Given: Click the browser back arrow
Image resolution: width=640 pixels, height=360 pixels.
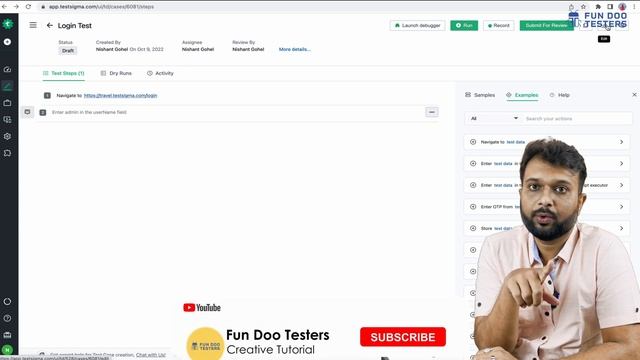Looking at the screenshot, I should (4, 7).
